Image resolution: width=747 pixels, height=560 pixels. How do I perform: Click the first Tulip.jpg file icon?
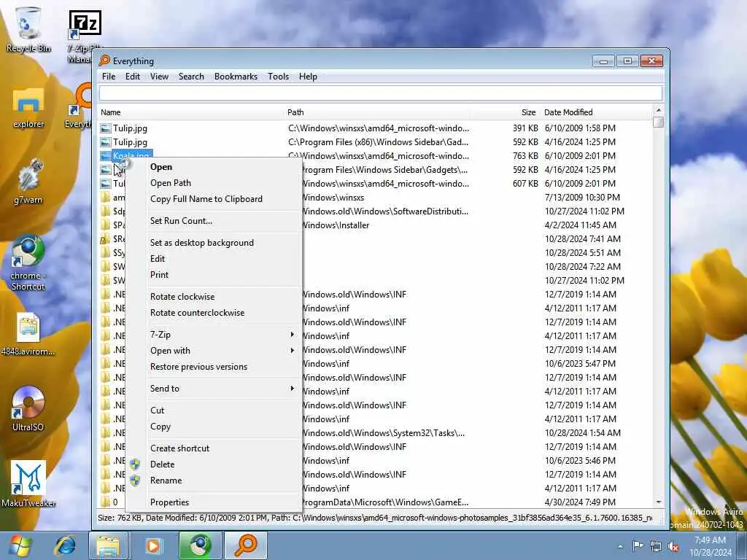(x=106, y=128)
